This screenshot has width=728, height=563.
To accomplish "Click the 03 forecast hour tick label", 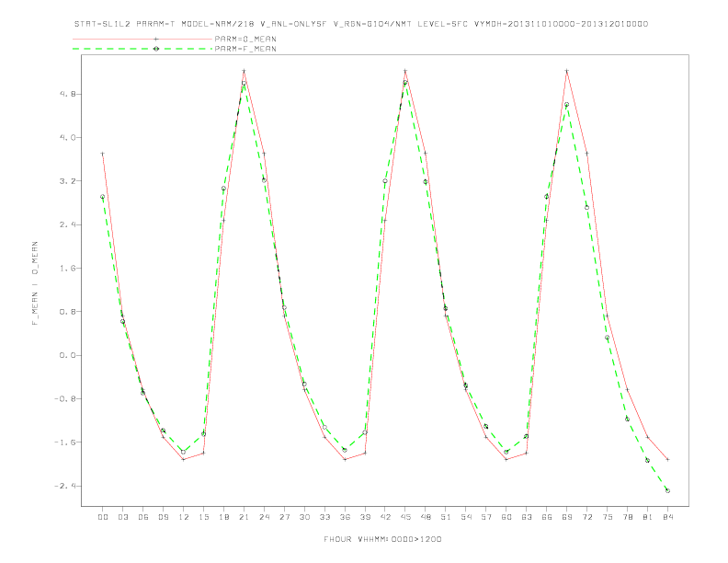I will [x=122, y=517].
